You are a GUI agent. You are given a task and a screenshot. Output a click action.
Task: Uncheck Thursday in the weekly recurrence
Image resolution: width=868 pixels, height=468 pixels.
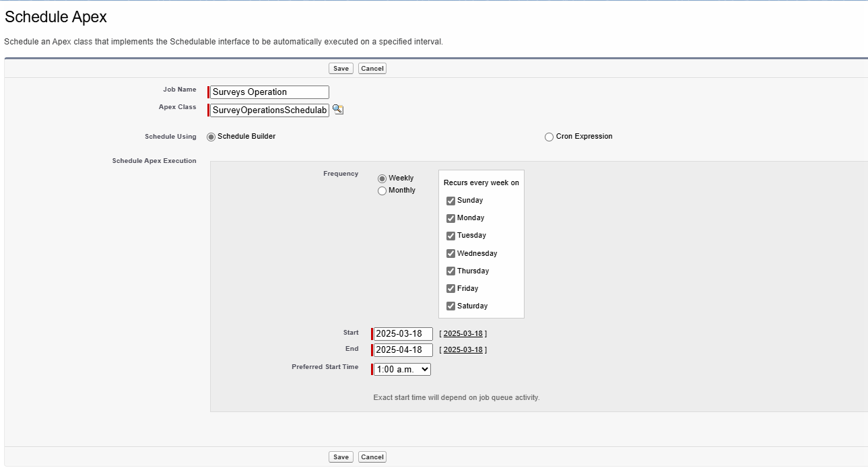(450, 271)
